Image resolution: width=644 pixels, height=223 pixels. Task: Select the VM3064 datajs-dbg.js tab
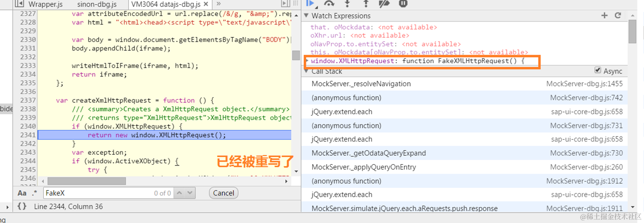point(166,4)
